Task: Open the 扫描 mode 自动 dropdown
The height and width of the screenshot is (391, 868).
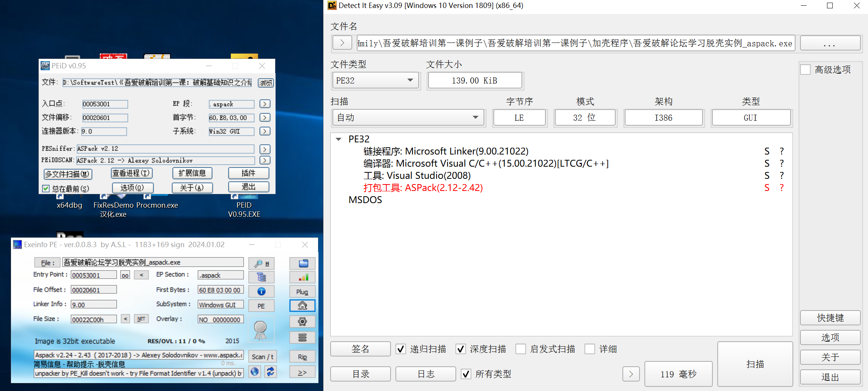Action: [x=408, y=118]
